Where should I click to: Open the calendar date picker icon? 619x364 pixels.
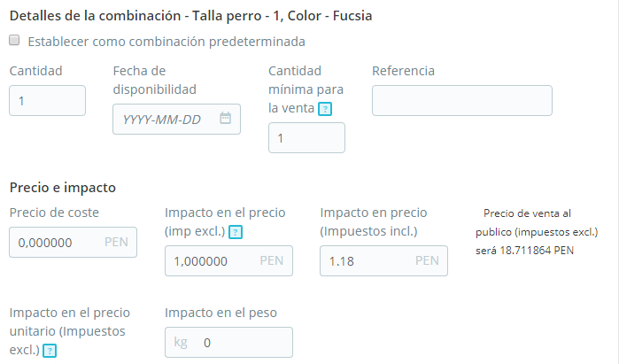click(225, 119)
